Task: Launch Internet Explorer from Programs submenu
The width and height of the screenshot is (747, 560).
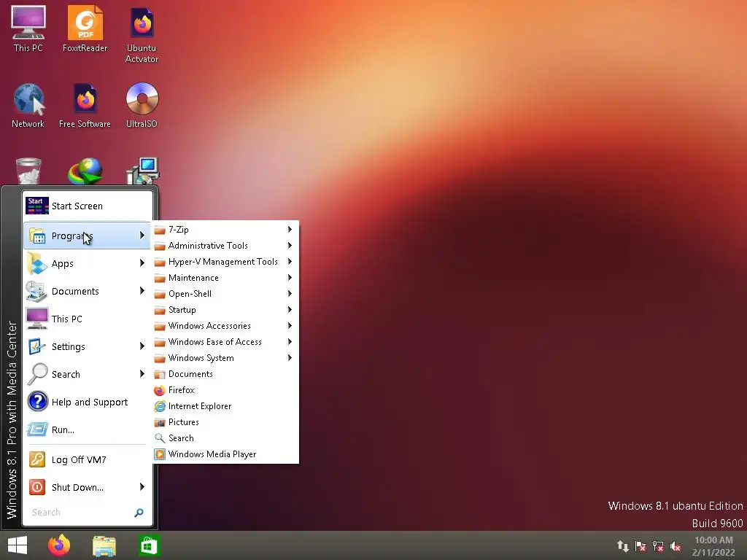Action: click(x=225, y=406)
